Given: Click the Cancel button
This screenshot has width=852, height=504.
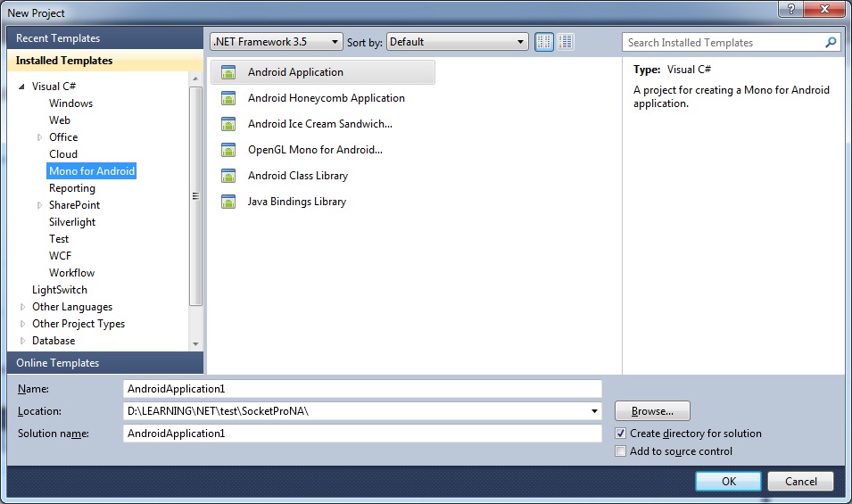Looking at the screenshot, I should coord(800,481).
